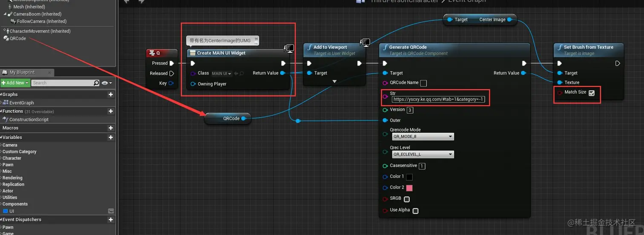Click Set Brush from Texture output exec pin
This screenshot has height=235, width=644.
coord(618,63)
